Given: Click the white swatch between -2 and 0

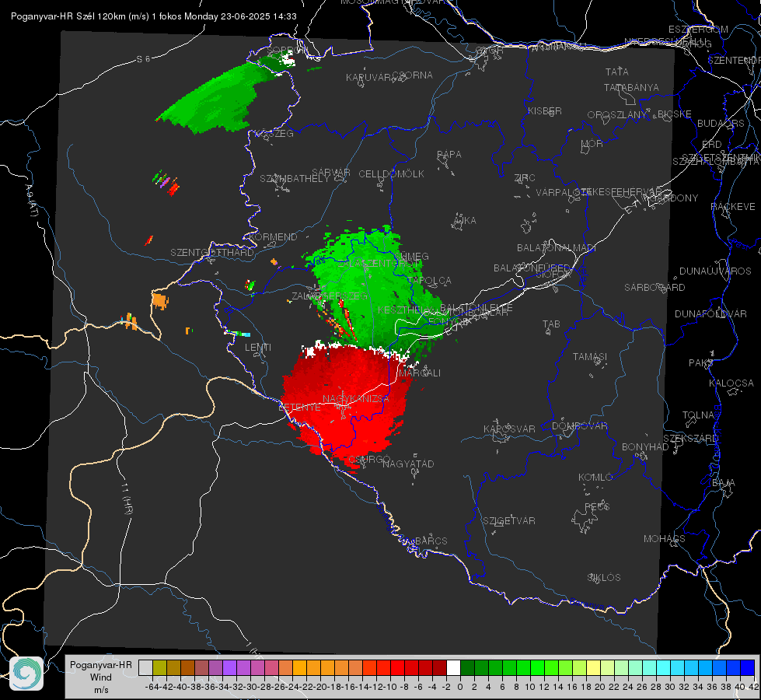Looking at the screenshot, I should 453,667.
